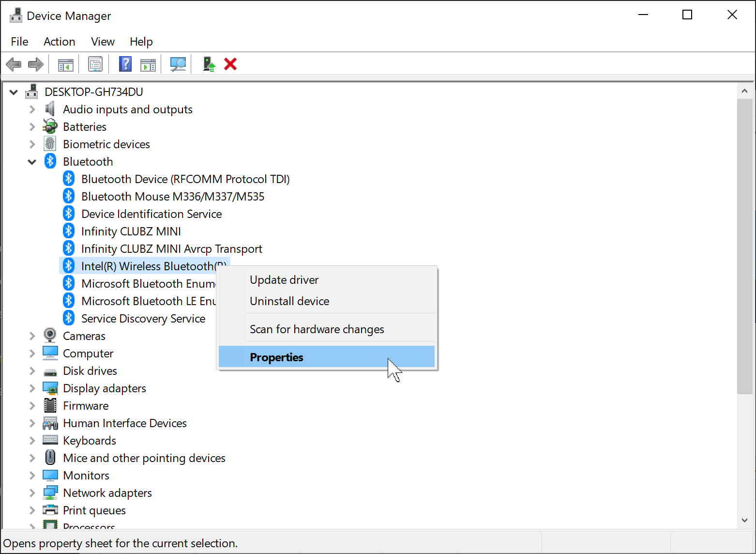Click the DESKTOP-GH734DU computer icon
Image resolution: width=756 pixels, height=554 pixels.
(x=32, y=92)
